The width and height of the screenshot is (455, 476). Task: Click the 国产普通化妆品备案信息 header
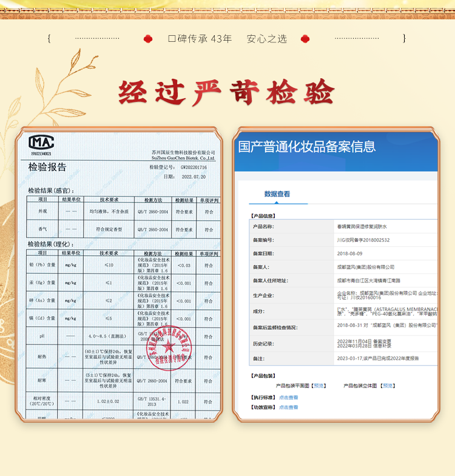307,147
